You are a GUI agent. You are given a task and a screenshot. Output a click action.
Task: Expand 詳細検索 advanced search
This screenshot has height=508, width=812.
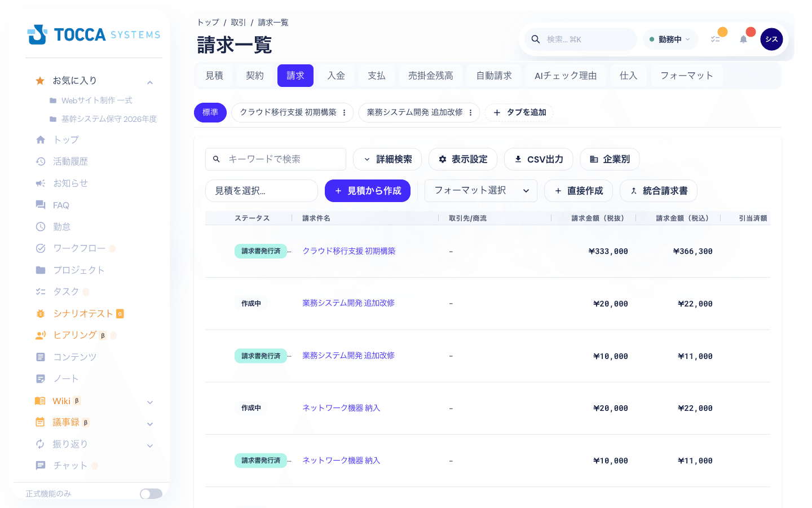387,159
